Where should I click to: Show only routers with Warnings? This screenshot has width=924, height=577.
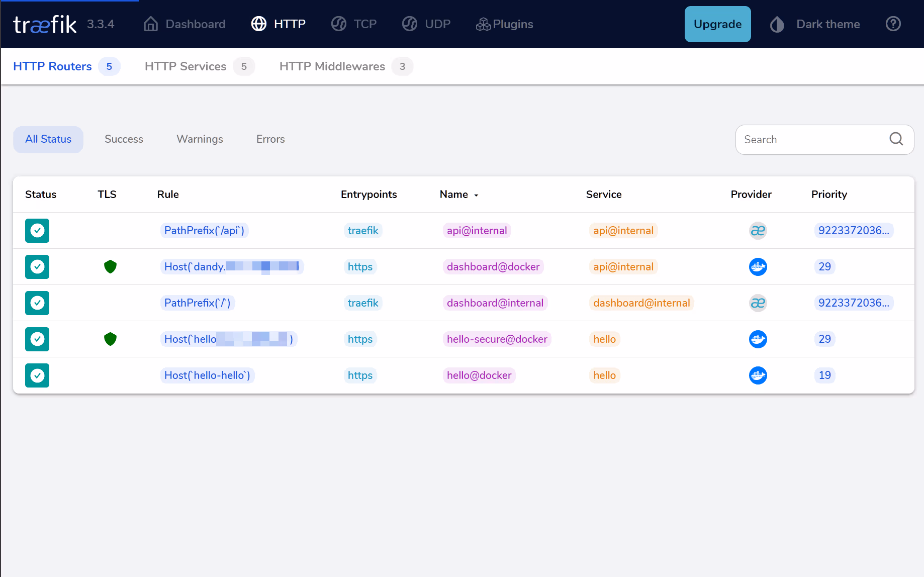point(200,139)
